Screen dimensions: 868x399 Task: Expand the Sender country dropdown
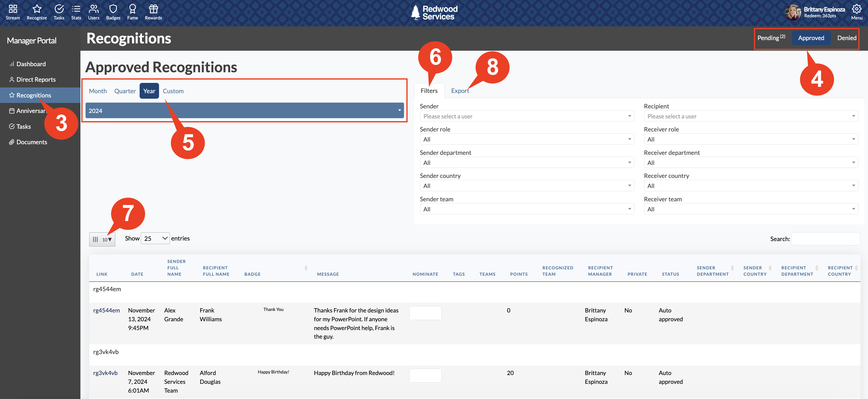coord(527,186)
